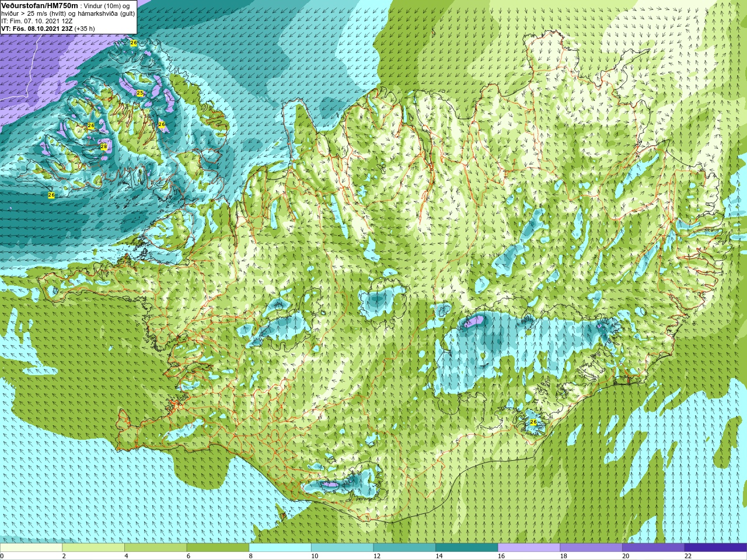Image resolution: width=747 pixels, height=560 pixels.
Task: Click the legend tick label "22"
Action: coord(688,556)
